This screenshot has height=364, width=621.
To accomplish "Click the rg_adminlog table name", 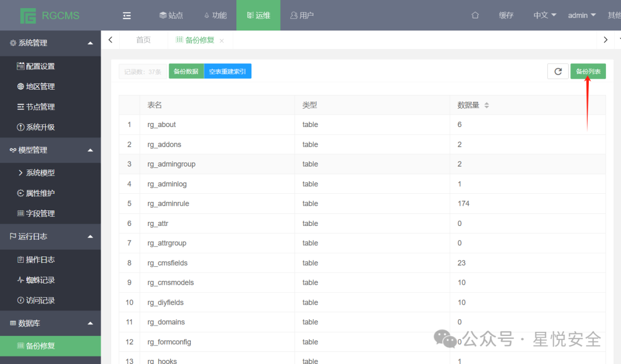I will tap(167, 184).
